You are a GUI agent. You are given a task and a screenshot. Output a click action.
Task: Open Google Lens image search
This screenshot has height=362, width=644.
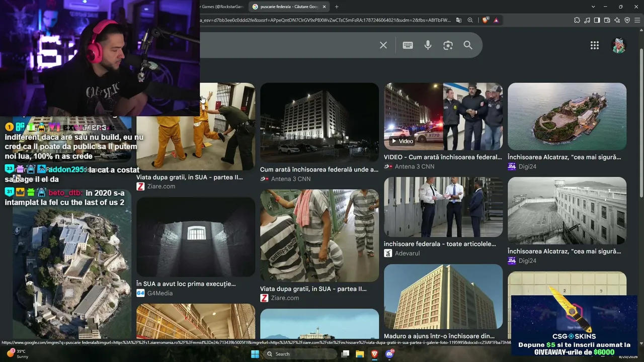click(x=448, y=45)
